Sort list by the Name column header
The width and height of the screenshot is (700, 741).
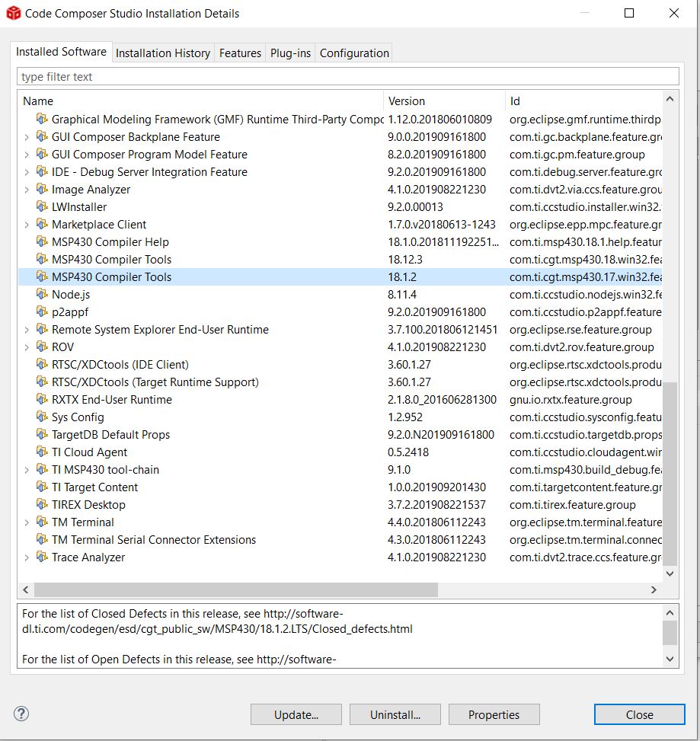point(201,101)
